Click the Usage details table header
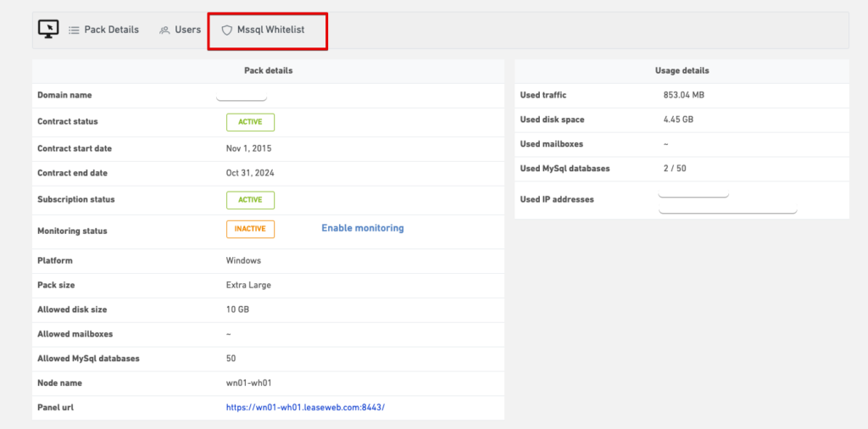The image size is (868, 429). tap(682, 71)
